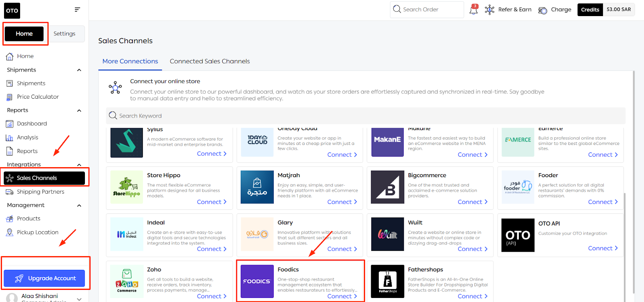
Task: Collapse the Reports section
Action: pos(79,110)
